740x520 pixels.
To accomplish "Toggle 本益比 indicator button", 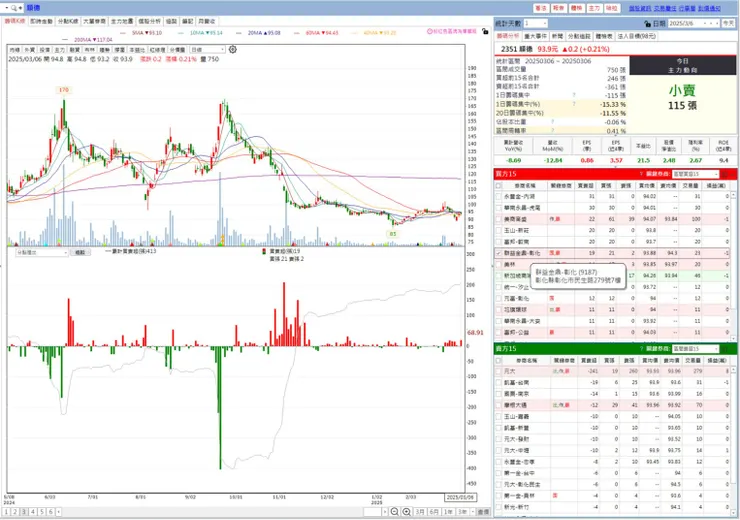I will pos(137,50).
